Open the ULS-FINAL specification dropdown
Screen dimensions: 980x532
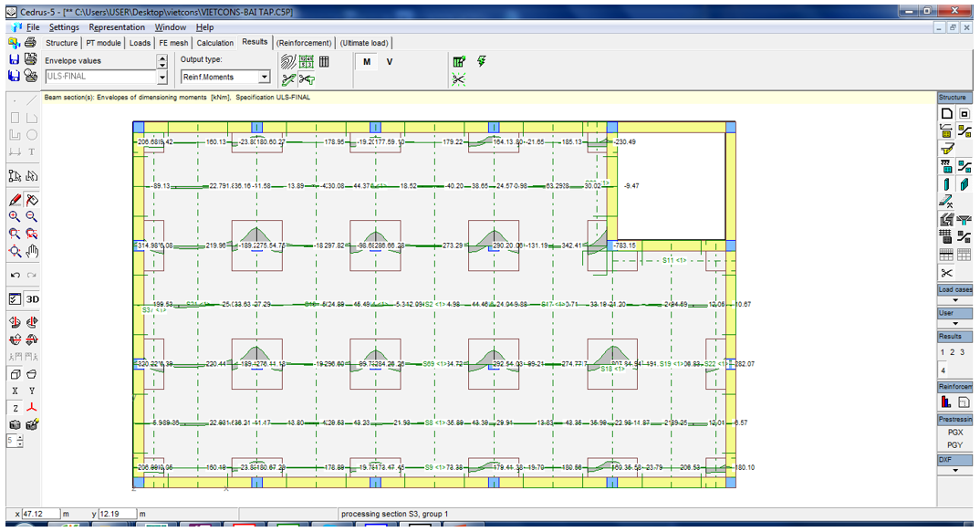coord(162,77)
